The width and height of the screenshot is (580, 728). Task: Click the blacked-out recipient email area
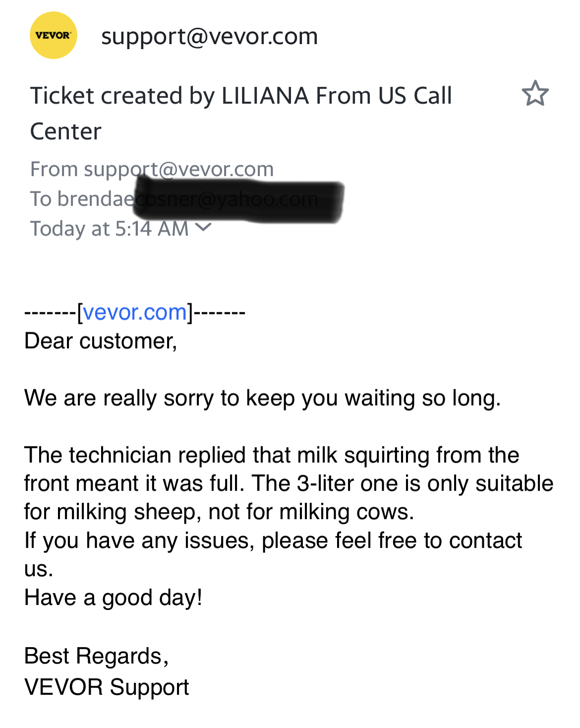[x=239, y=201]
